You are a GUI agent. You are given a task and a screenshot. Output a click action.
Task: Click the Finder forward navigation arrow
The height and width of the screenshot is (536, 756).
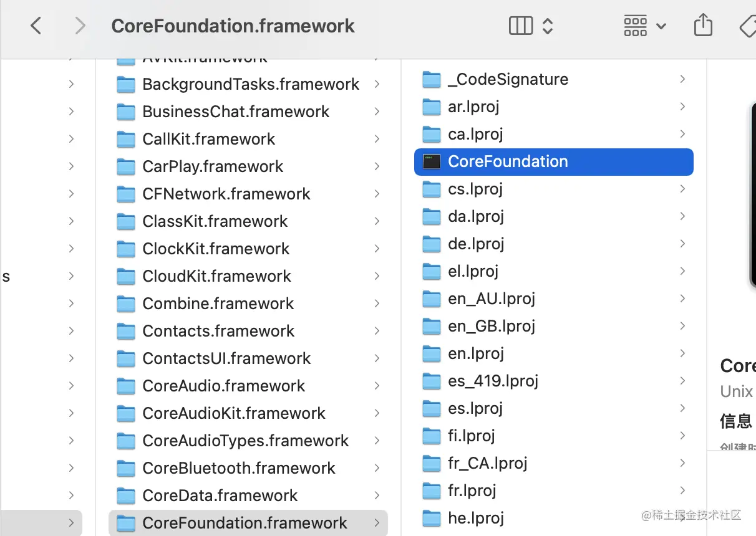(x=79, y=26)
